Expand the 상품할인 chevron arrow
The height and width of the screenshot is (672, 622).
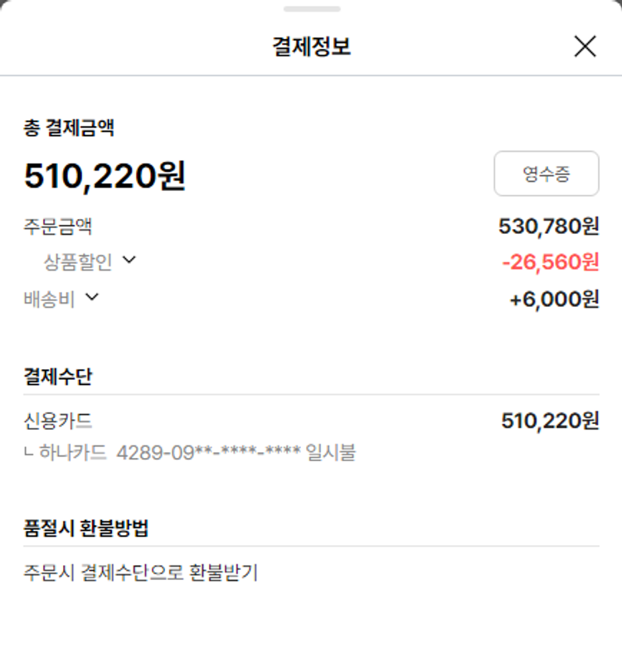coord(129,260)
